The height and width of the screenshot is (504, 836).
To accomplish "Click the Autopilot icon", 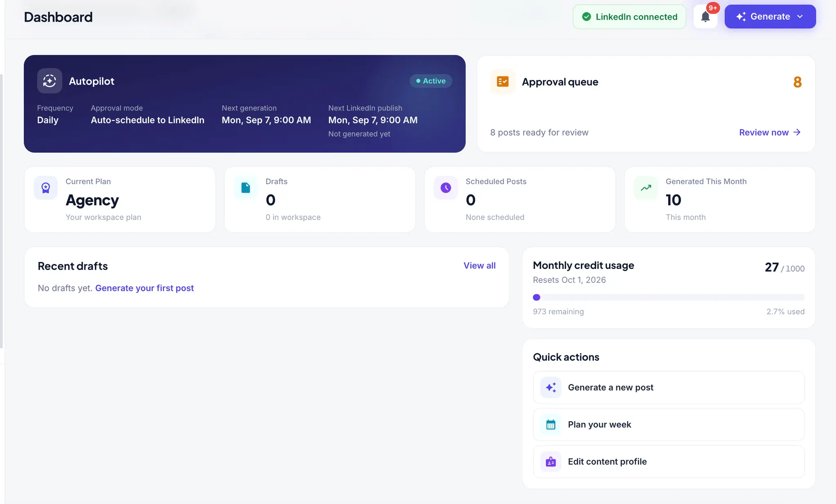I will point(49,81).
